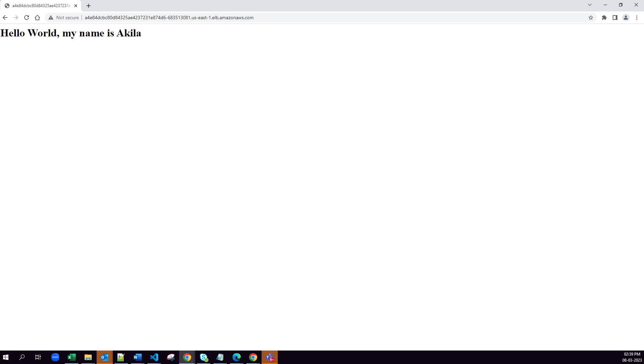Open Chrome's three-dot menu
This screenshot has height=364, width=644.
(x=637, y=18)
